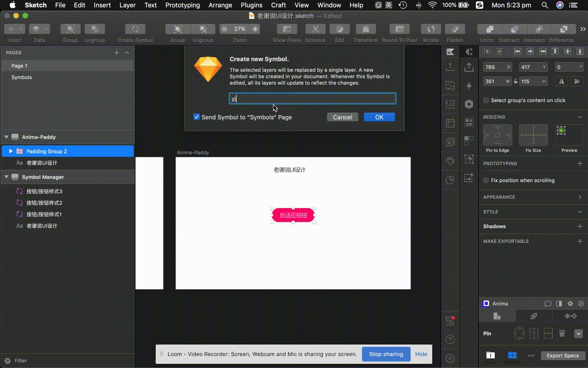Screen dimensions: 588x368
Task: Select the Scissors tool in toolbar
Action: point(315,29)
